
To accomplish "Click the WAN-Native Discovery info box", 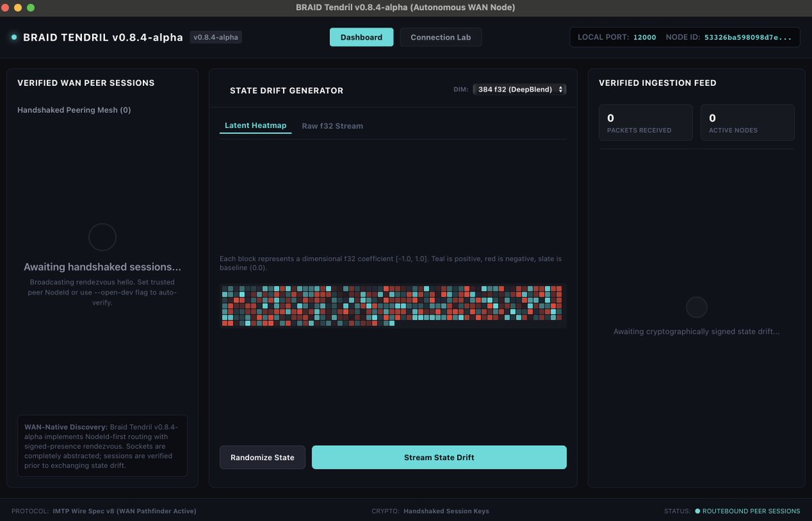I will [x=102, y=445].
